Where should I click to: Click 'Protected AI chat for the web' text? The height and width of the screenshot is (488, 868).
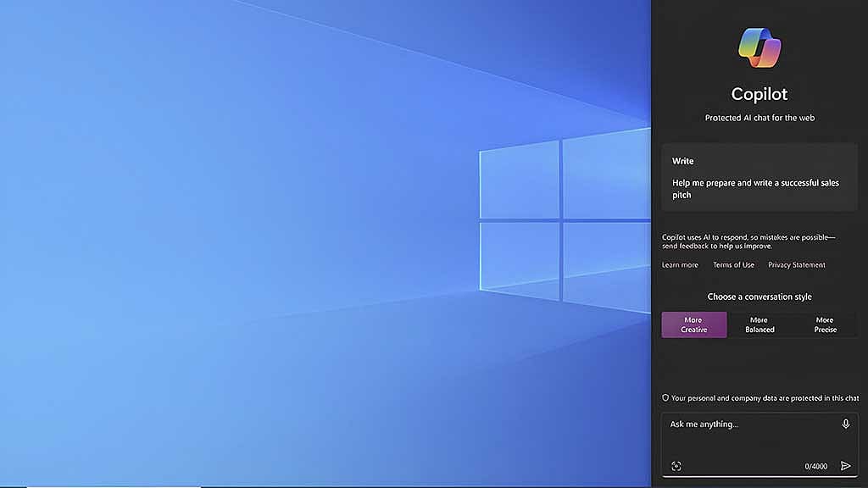(759, 118)
